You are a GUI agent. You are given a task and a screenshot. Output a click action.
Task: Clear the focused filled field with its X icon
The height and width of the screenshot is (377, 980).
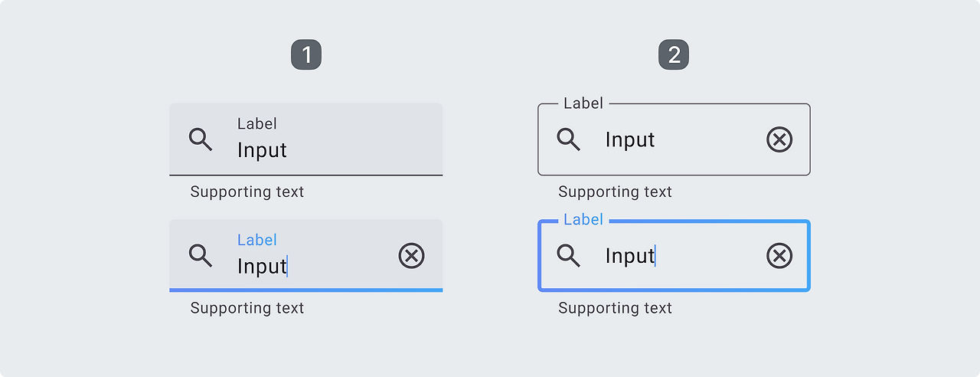click(x=411, y=256)
